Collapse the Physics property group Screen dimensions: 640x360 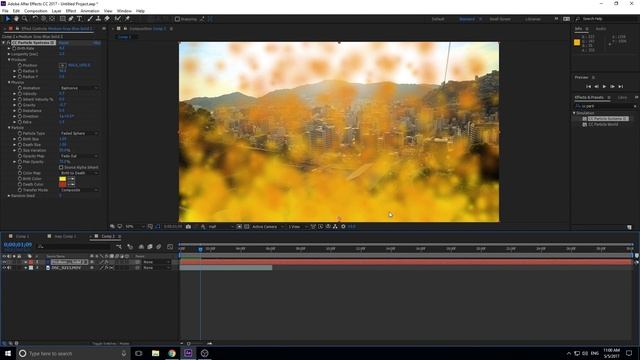tap(9, 82)
